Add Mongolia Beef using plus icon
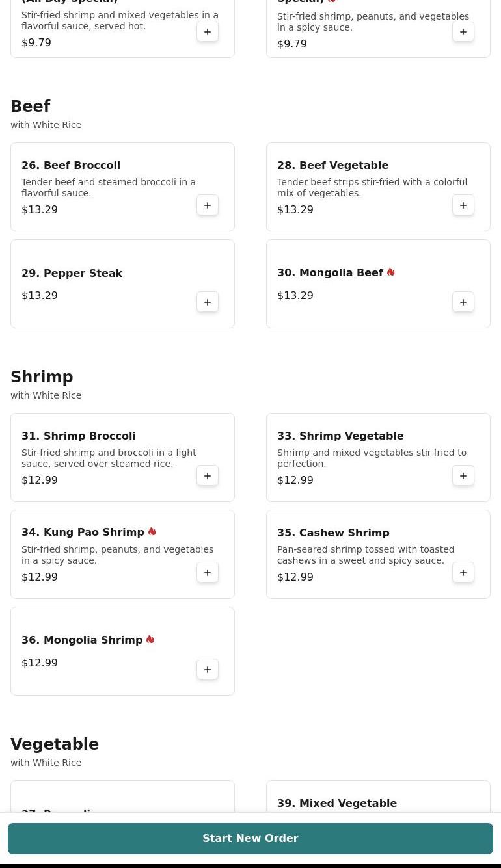501x868 pixels. 463,302
